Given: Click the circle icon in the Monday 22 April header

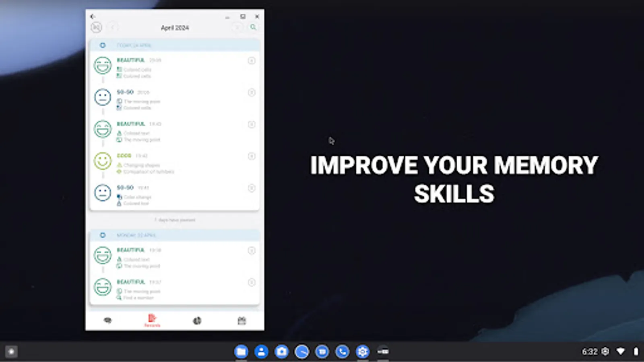Looking at the screenshot, I should click(x=103, y=235).
